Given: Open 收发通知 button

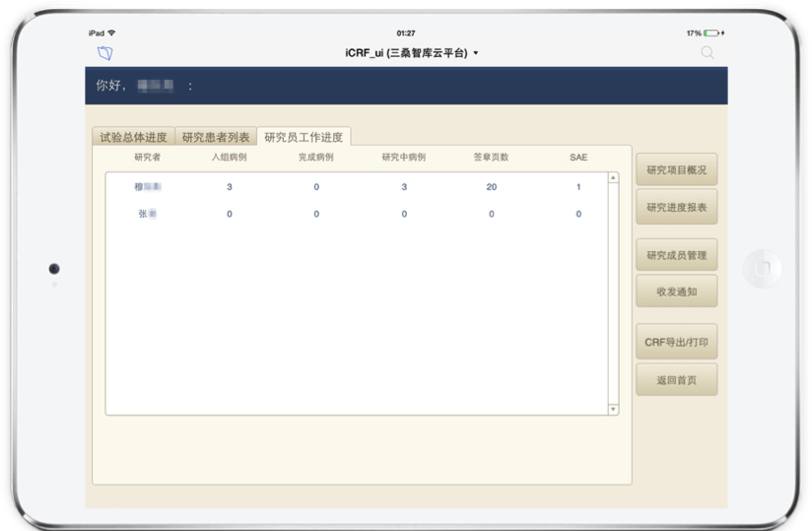Looking at the screenshot, I should 676,292.
